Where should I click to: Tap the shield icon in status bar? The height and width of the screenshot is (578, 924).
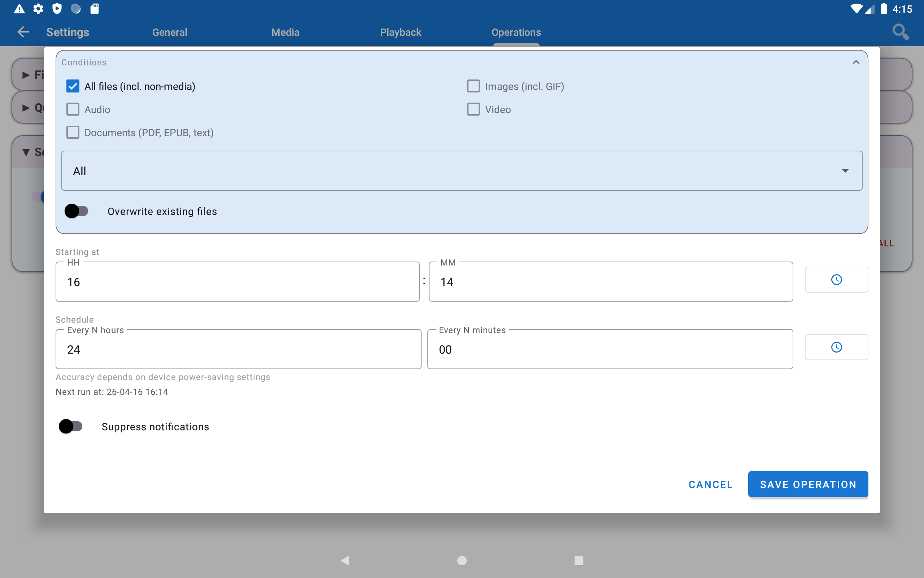click(x=57, y=9)
